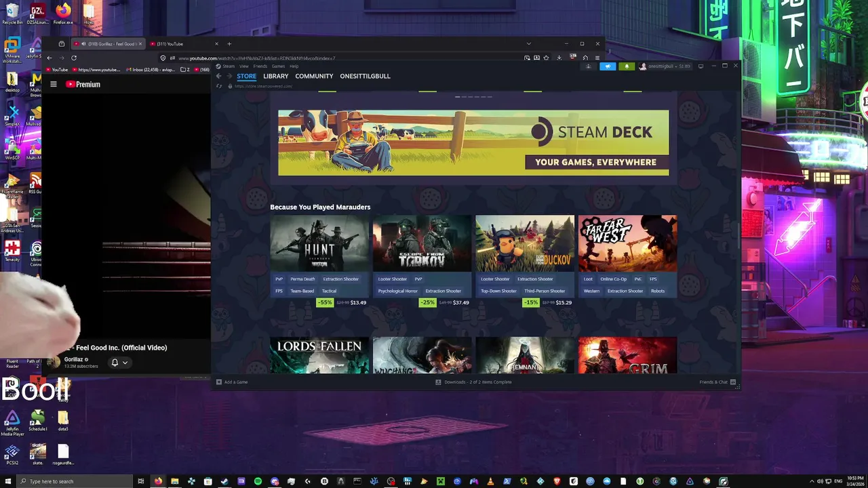Click the $15.29 Duckov price

[x=564, y=303]
